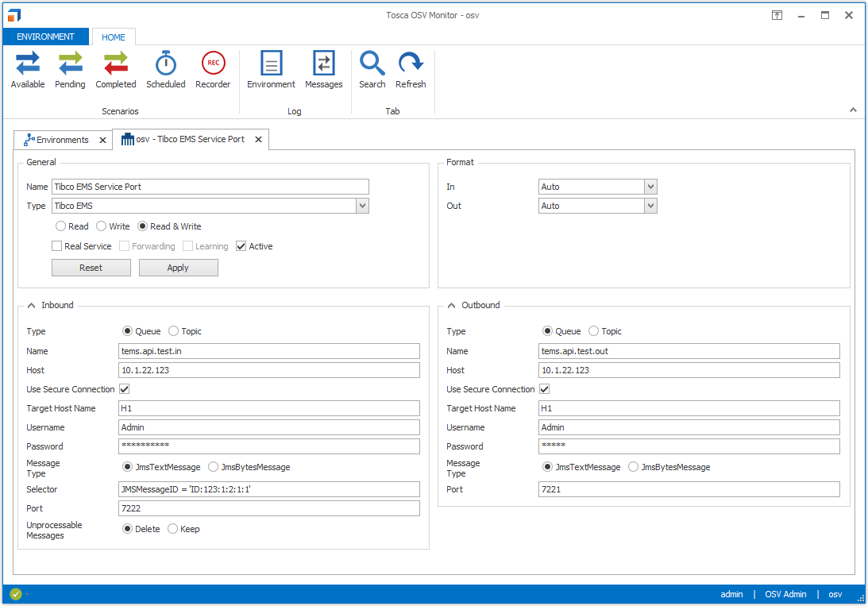
Task: Switch to the Environments tab
Action: point(62,140)
